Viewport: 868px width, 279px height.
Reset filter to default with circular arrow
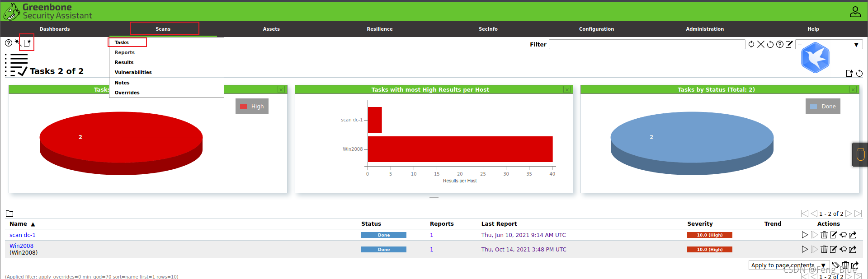[770, 44]
